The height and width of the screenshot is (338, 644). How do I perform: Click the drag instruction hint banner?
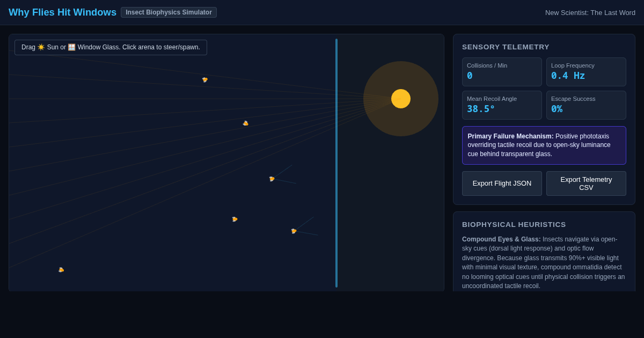[111, 47]
